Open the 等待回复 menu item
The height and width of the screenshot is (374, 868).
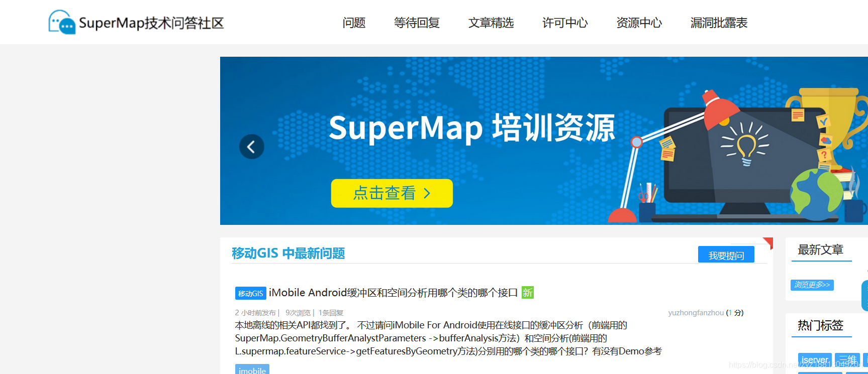click(x=417, y=23)
